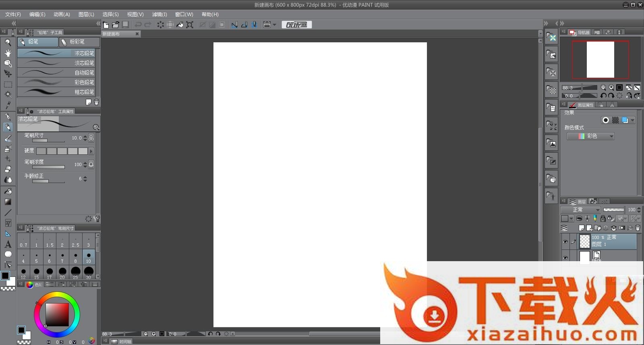Select the Blend droplet tool
Viewport: 644px width, 345px height.
(8, 180)
